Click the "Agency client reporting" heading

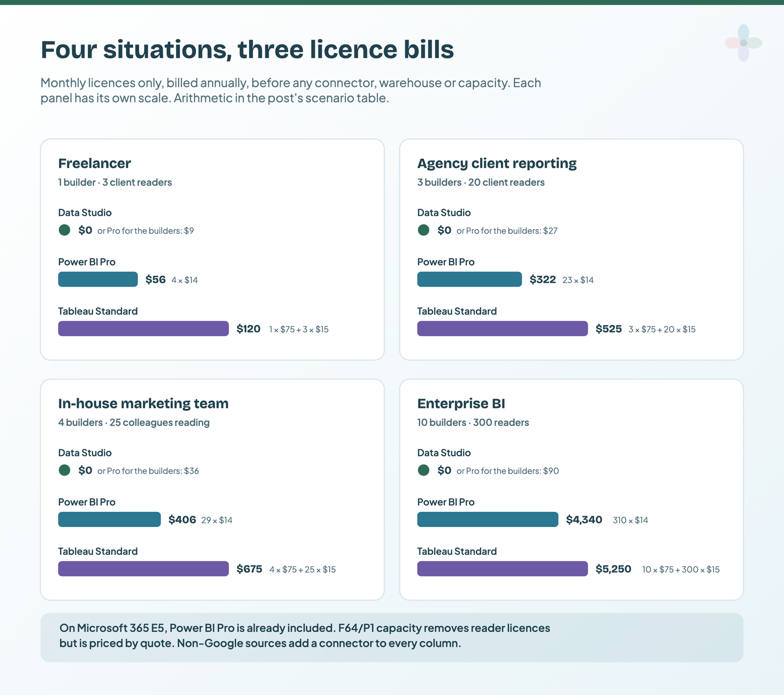click(x=497, y=163)
